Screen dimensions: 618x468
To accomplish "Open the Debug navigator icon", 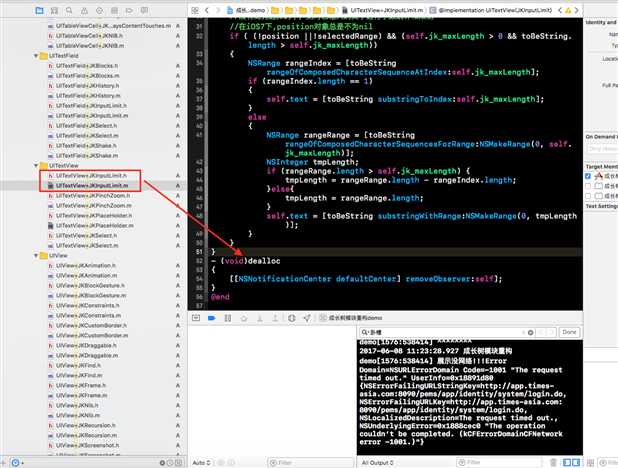I will point(114,11).
